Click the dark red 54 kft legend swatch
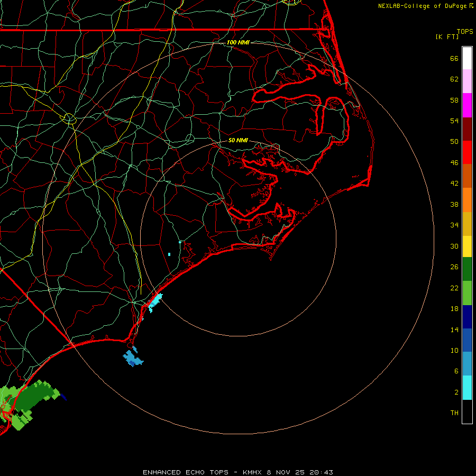The image size is (476, 476). [x=467, y=129]
